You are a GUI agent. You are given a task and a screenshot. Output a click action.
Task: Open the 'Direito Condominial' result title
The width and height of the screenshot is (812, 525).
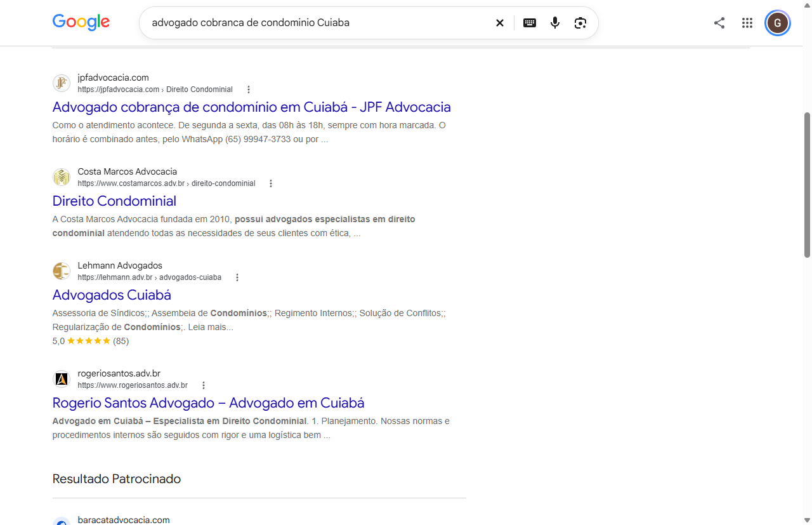(114, 201)
